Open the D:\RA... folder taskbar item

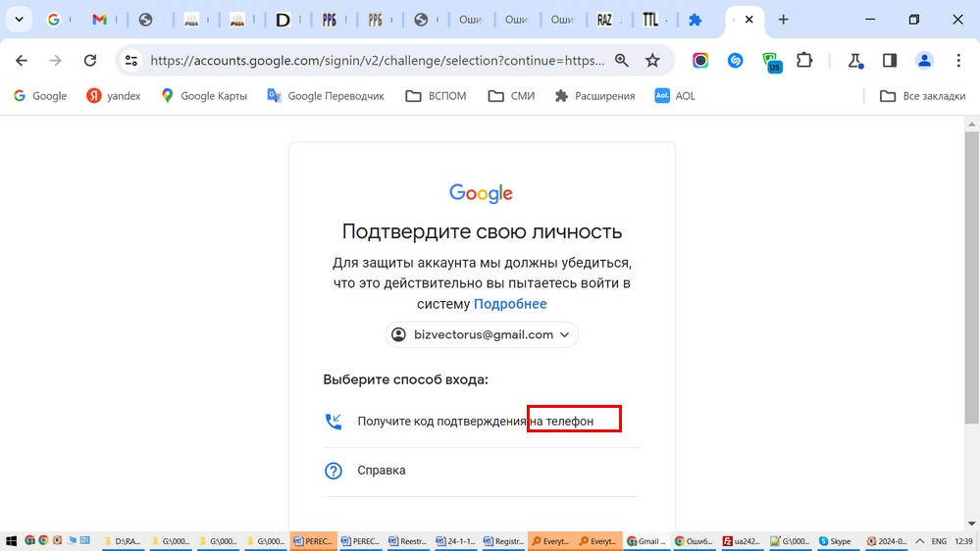(122, 541)
